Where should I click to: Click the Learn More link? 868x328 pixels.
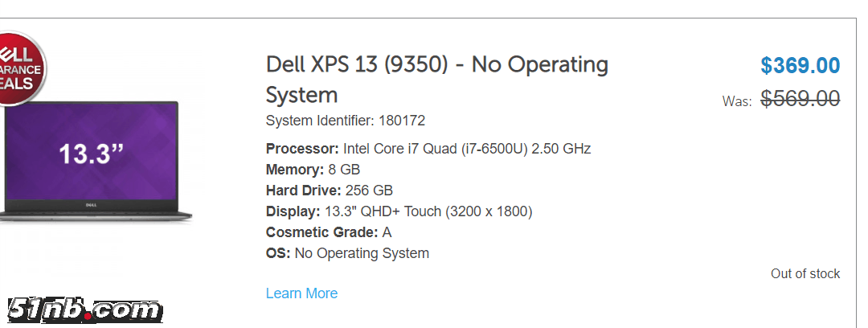301,293
